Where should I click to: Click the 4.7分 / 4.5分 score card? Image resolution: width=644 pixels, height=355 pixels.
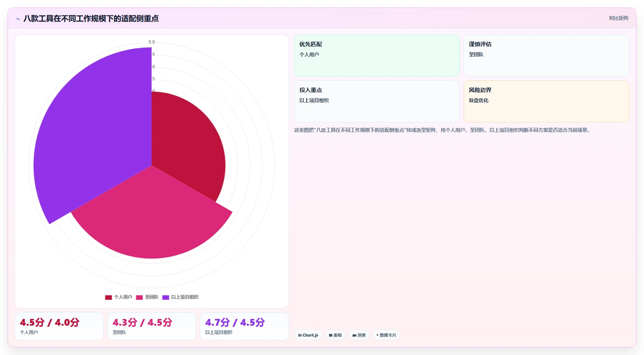pos(244,326)
